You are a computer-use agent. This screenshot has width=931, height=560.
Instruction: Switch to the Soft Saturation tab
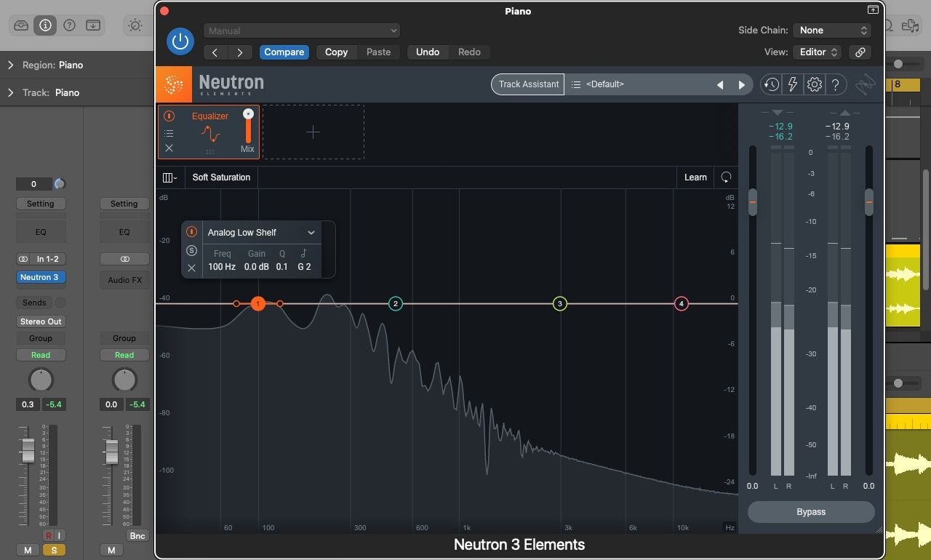[x=220, y=177]
